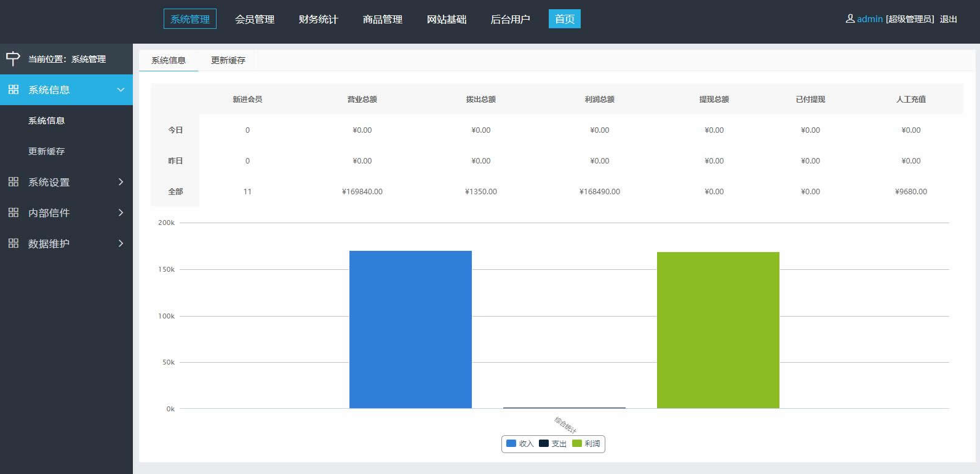Screen dimensions: 980x474
Task: Click the ¥1350.00 payout cell
Action: [481, 191]
